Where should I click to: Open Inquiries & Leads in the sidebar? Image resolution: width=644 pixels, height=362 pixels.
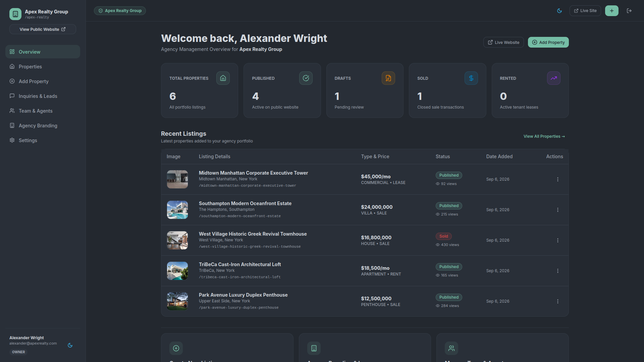[43, 96]
